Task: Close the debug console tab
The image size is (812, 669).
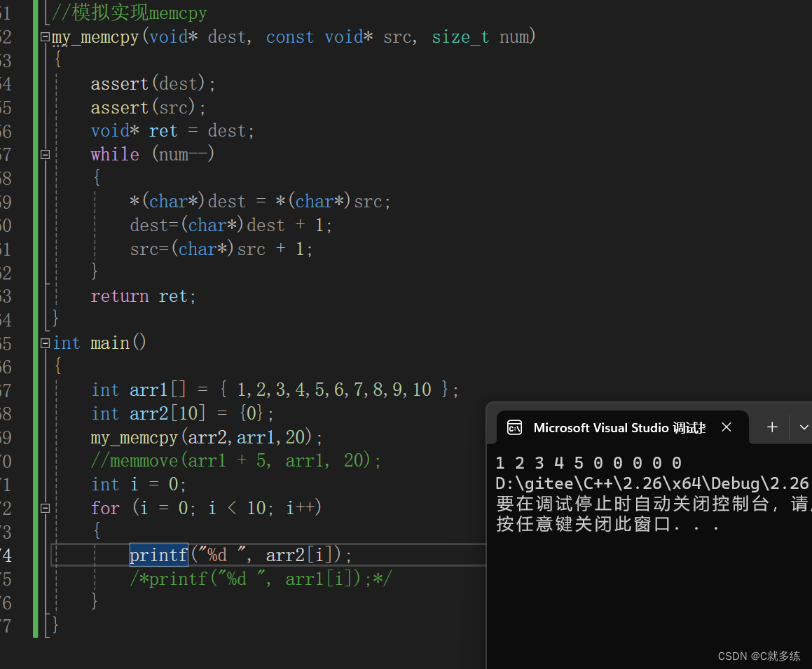Action: click(726, 427)
